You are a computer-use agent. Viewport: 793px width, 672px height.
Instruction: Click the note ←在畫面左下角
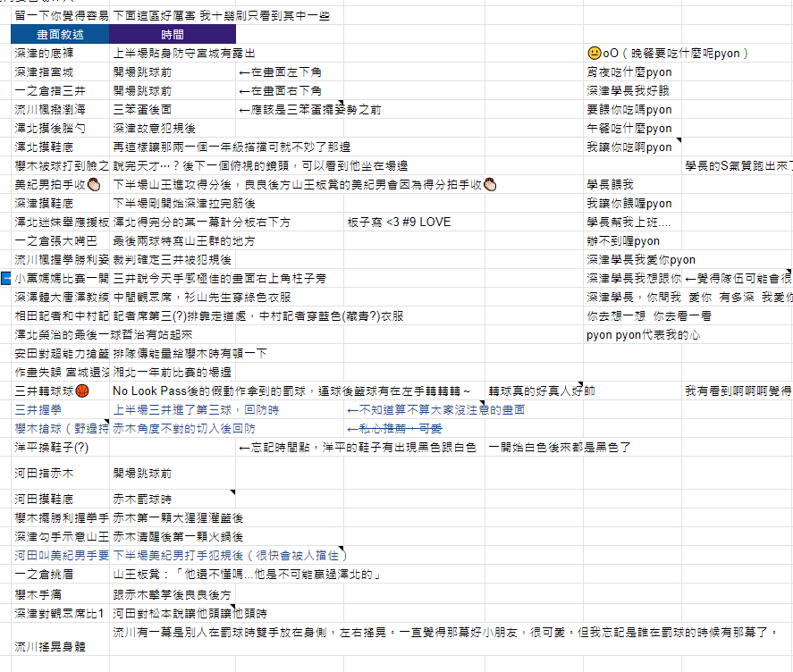290,71
